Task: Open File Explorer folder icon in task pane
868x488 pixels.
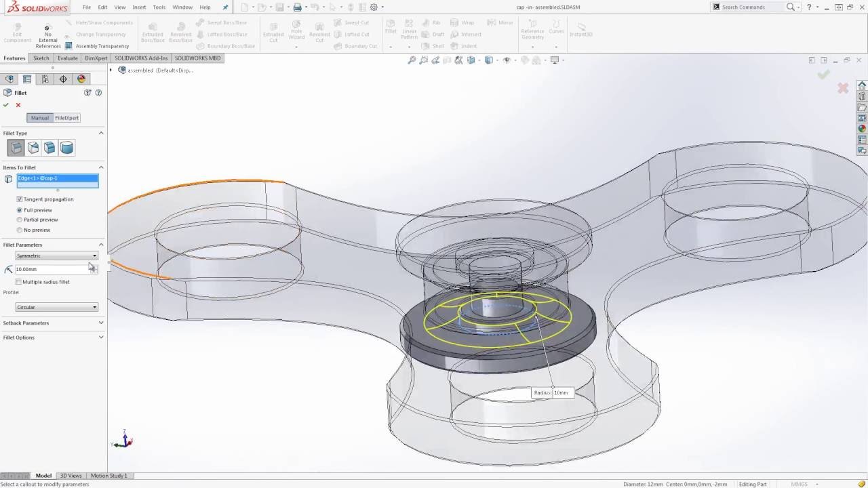Action: tap(862, 107)
